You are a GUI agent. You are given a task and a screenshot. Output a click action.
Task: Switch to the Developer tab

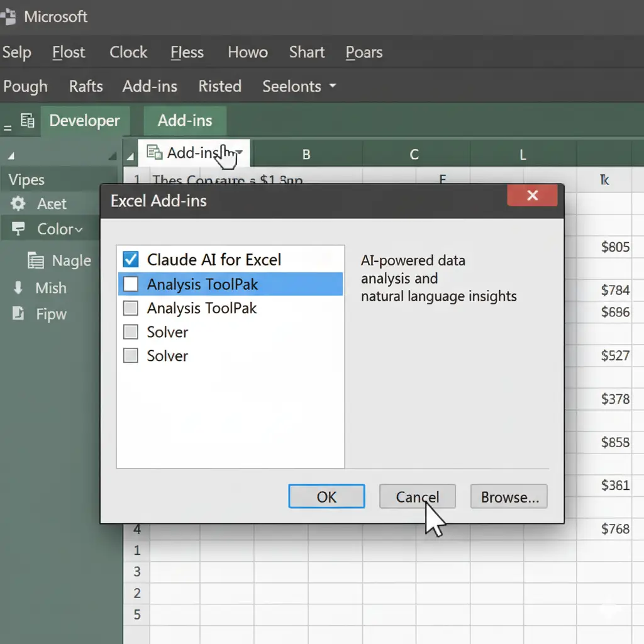(86, 121)
